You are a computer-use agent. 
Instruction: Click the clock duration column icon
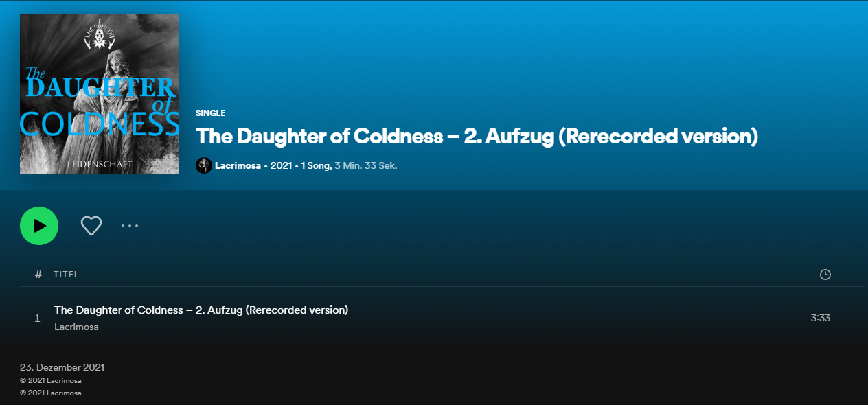[825, 275]
